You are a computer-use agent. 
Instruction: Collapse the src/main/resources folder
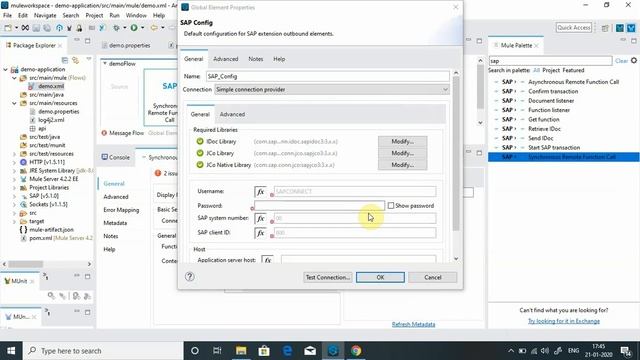tap(14, 103)
